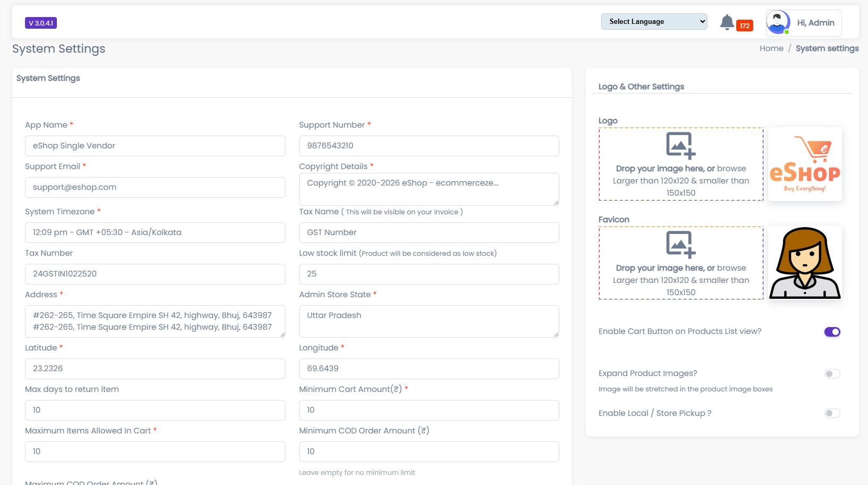868x485 pixels.
Task: Click the Favicon woman avatar preview
Action: tap(805, 263)
